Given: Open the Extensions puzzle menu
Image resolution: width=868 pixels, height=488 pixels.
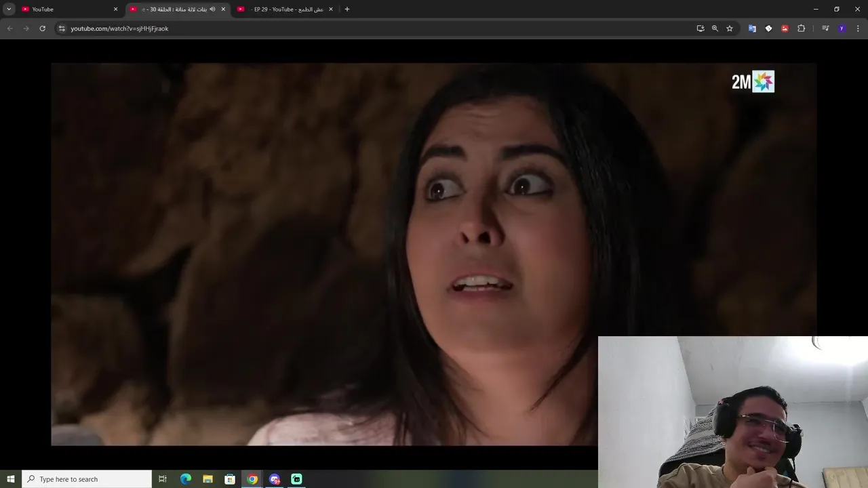Looking at the screenshot, I should 801,28.
